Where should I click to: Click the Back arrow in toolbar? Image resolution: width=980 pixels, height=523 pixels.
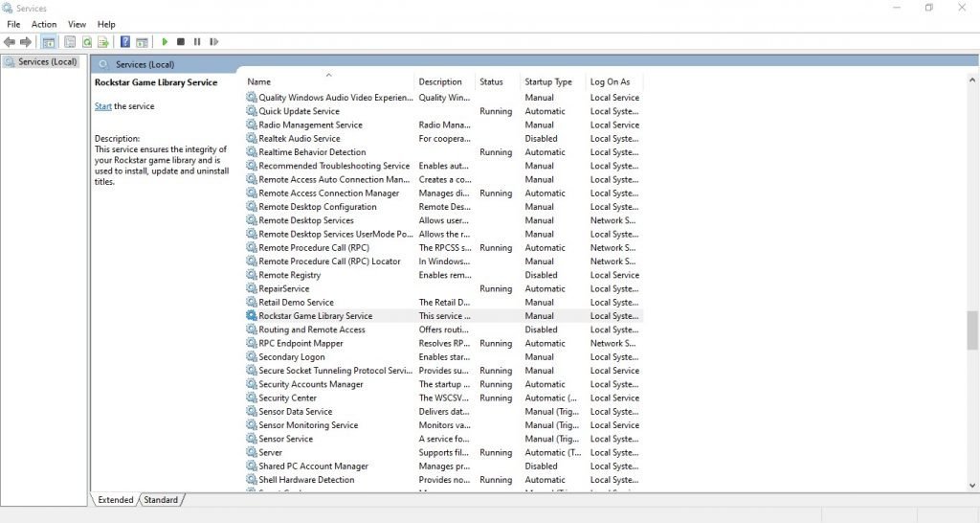(10, 42)
